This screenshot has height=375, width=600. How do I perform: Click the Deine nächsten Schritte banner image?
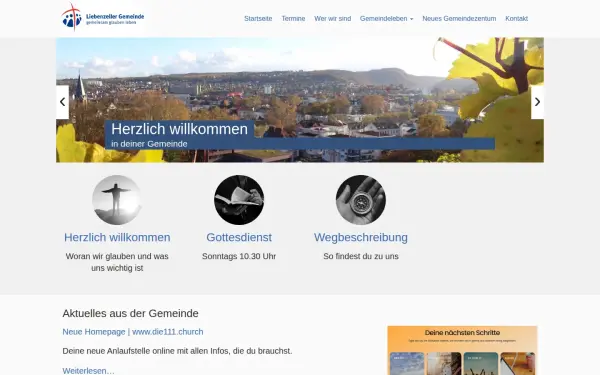pos(462,351)
